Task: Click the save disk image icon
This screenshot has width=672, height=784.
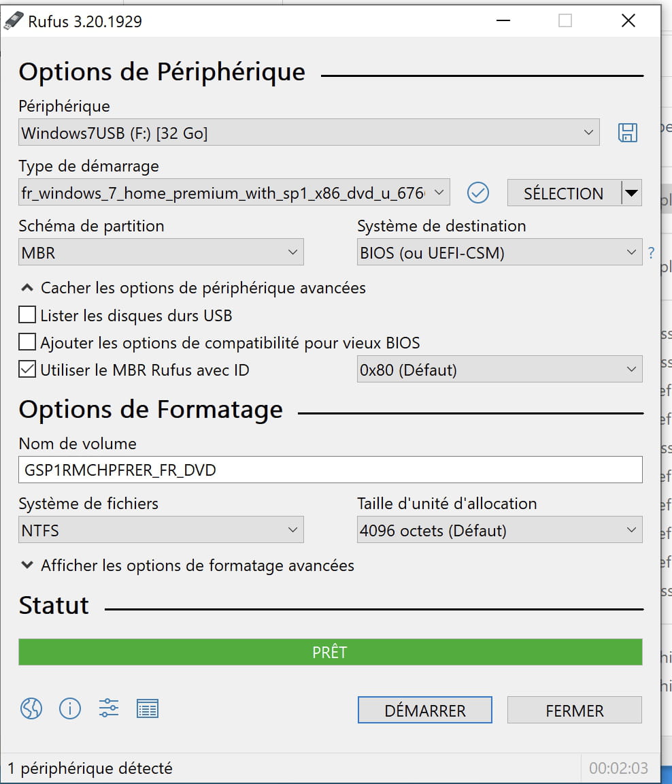Action: 627,133
